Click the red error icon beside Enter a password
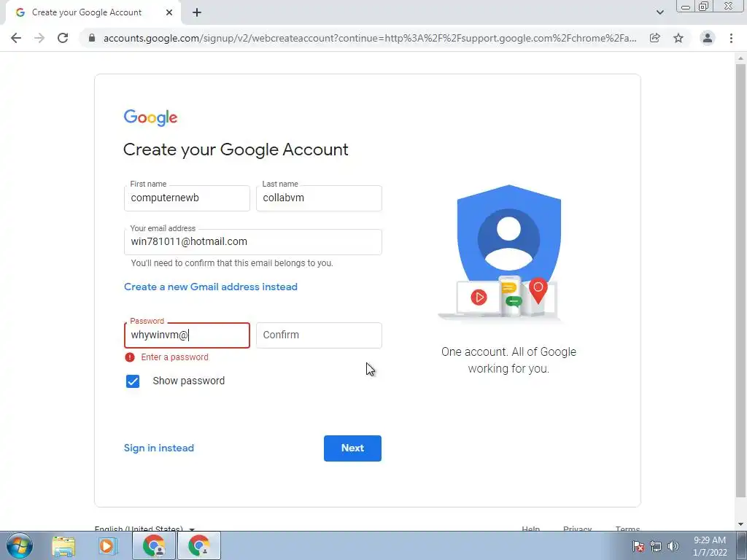Image resolution: width=747 pixels, height=560 pixels. coord(130,357)
